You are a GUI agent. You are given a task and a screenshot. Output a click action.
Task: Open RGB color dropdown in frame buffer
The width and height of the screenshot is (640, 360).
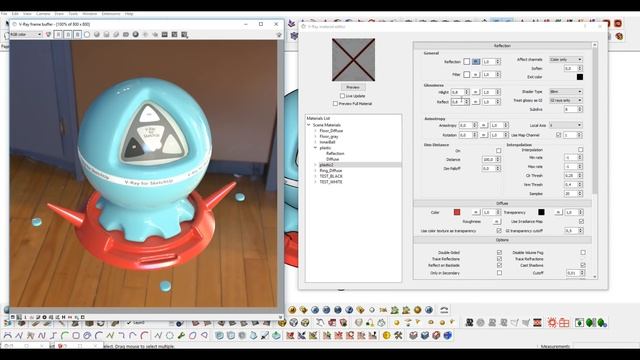[26, 35]
